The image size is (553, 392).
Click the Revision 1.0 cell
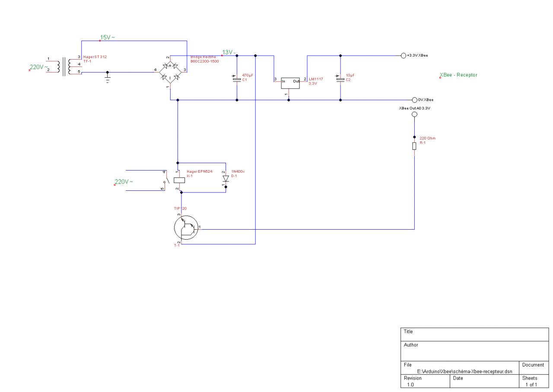click(x=426, y=381)
